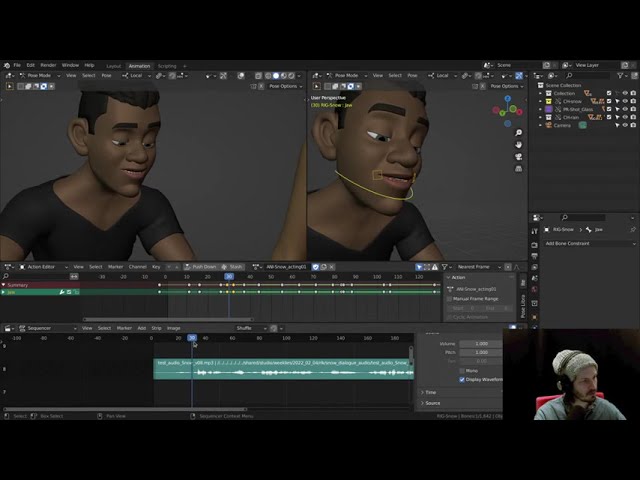Viewport: 640px width, 480px height.
Task: Open right viewport Pose Options dropdown
Action: click(x=507, y=86)
